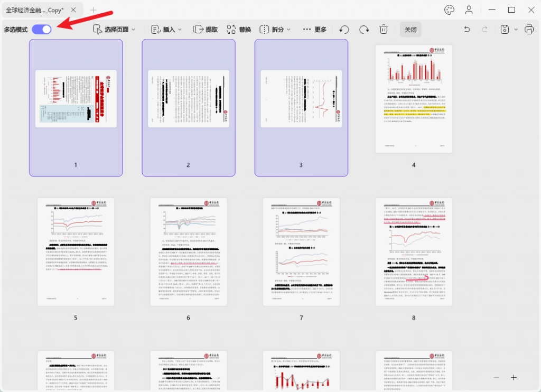Screen dimensions: 541x392
Task: Select page 1 thumbnail
Action: (x=76, y=108)
